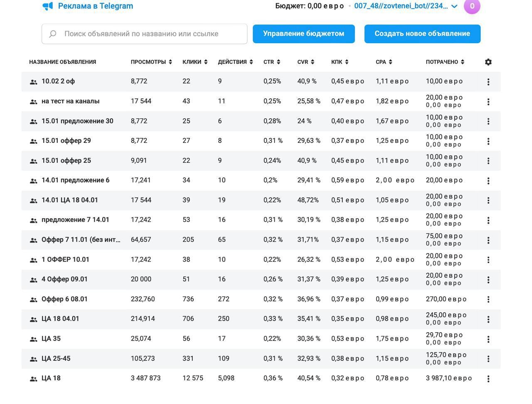The image size is (532, 404).
Task: Open ad named на тест на каналы
Action: point(70,101)
